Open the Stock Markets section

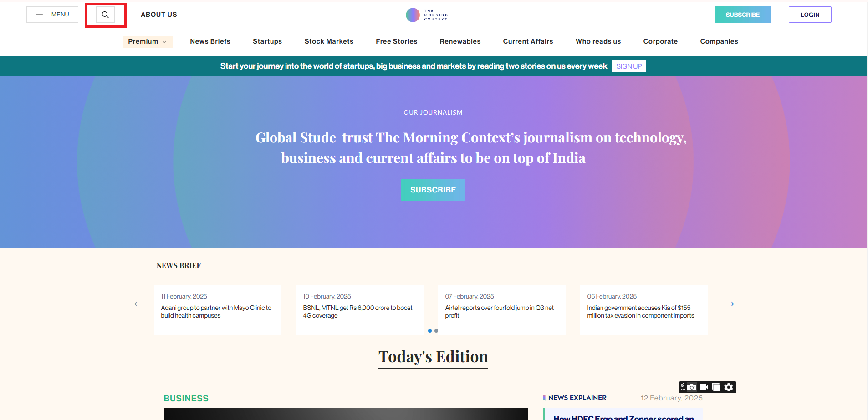329,41
